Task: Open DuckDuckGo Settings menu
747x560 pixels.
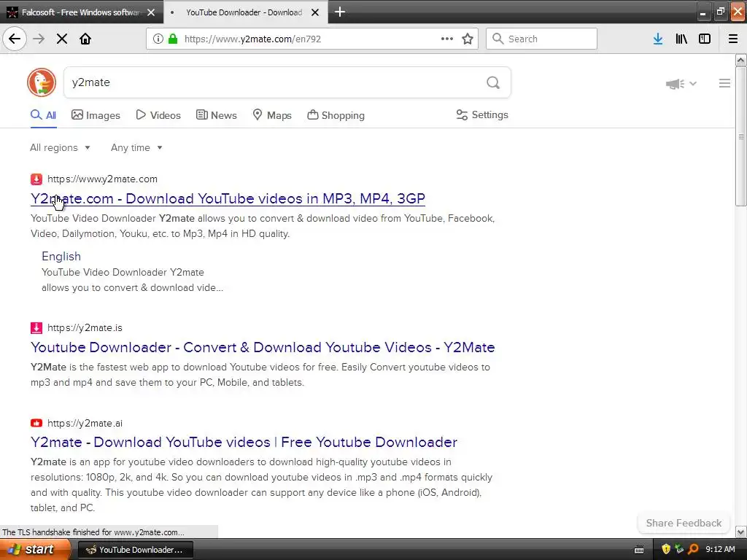Action: coord(482,114)
